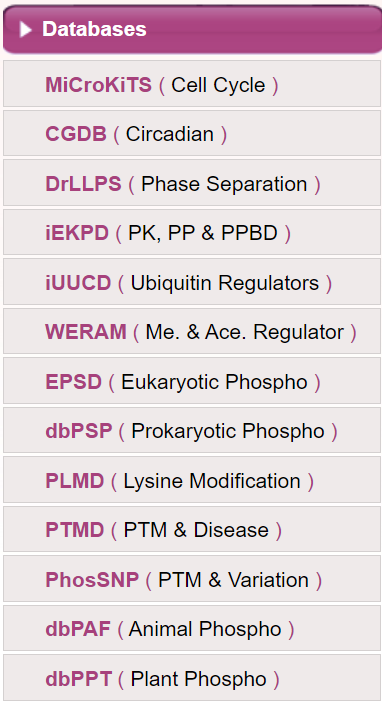The height and width of the screenshot is (705, 382).
Task: Open PTMD PTM & Disease entry
Action: 192,529
